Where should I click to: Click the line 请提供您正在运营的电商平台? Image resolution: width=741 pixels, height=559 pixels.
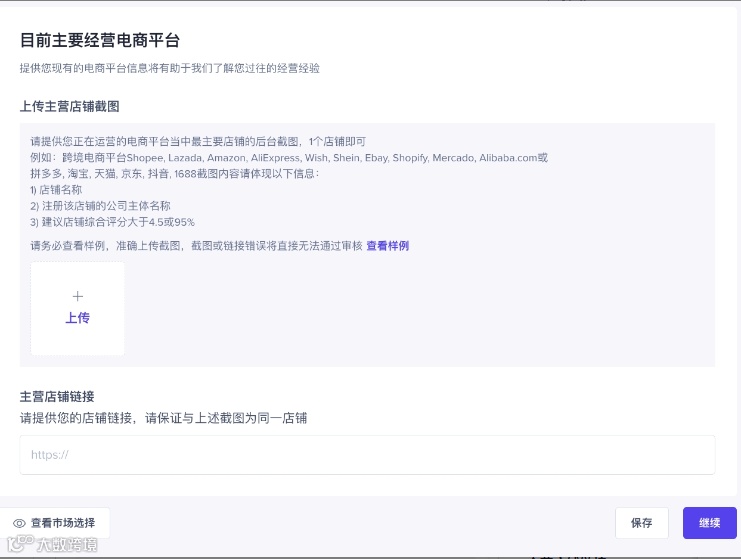tap(198, 142)
